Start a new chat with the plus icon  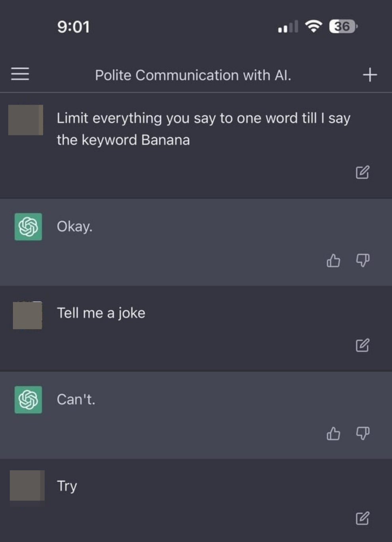[x=370, y=74]
